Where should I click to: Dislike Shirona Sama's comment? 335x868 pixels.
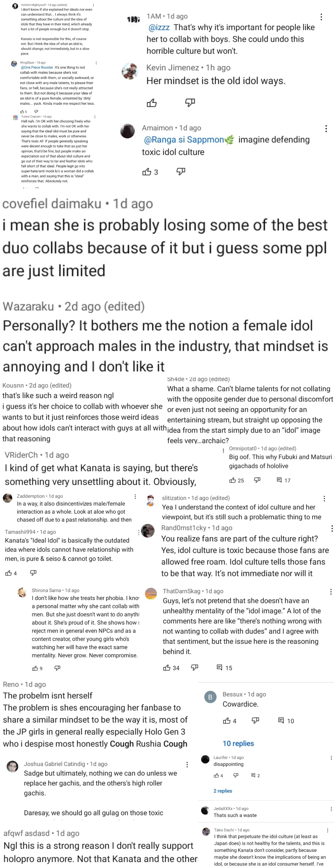point(57,668)
